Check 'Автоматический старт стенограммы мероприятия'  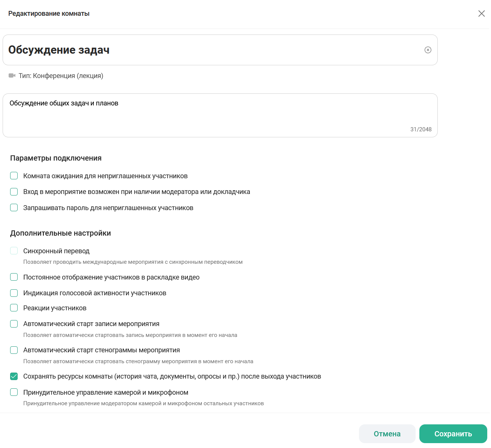tap(14, 350)
